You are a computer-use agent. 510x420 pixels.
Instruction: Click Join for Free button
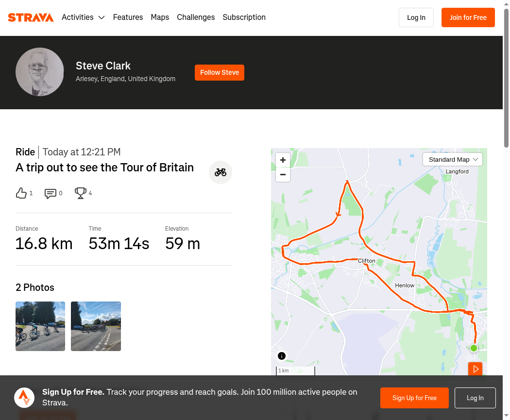click(x=468, y=17)
